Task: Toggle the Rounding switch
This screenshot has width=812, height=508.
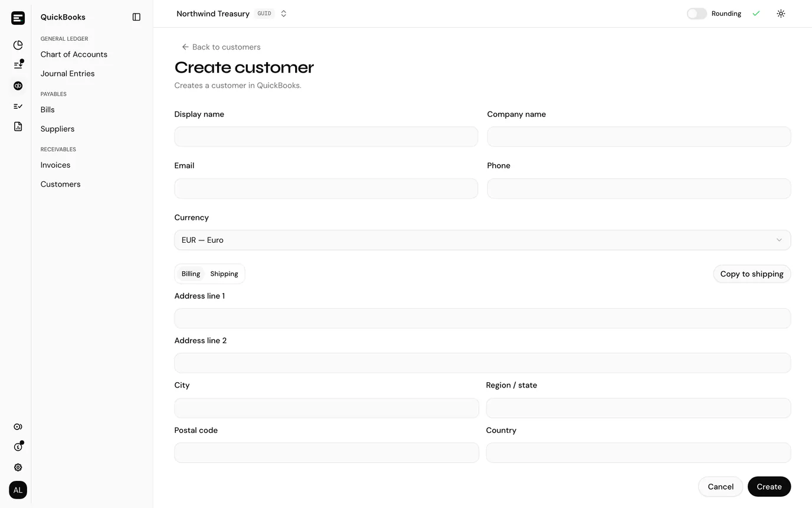Action: (696, 14)
